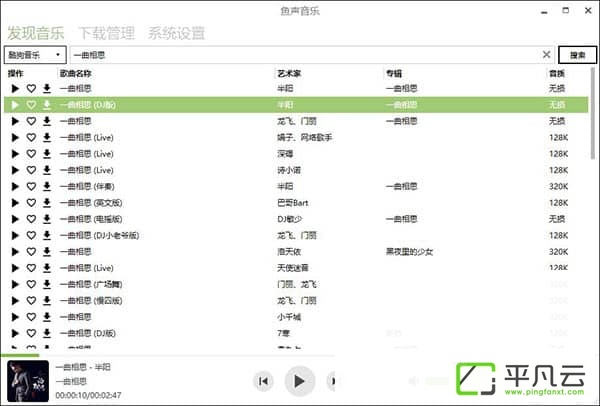
Task: Download the 一曲相思 (英文版) song
Action: [x=47, y=203]
